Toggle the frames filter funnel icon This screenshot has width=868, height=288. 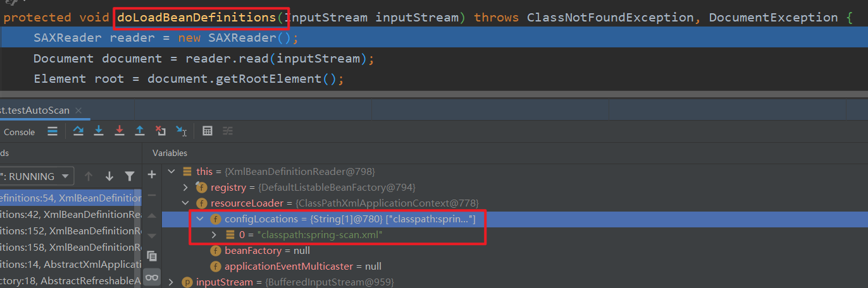130,176
